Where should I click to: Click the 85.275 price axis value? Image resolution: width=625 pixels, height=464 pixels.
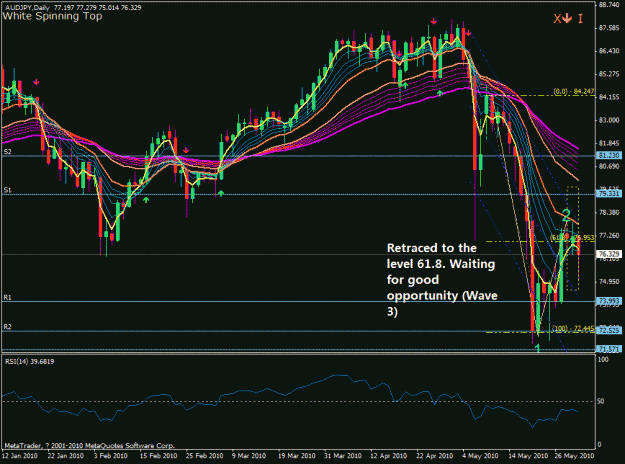click(609, 74)
